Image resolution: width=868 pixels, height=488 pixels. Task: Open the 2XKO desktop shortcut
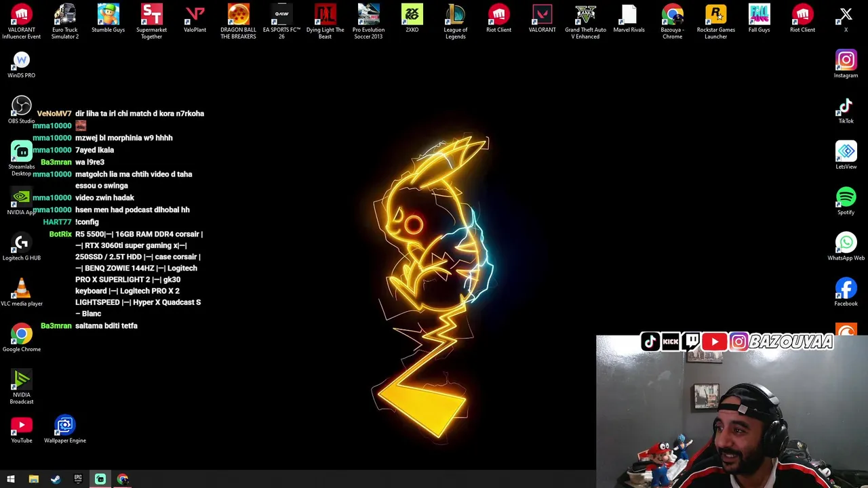tap(412, 18)
